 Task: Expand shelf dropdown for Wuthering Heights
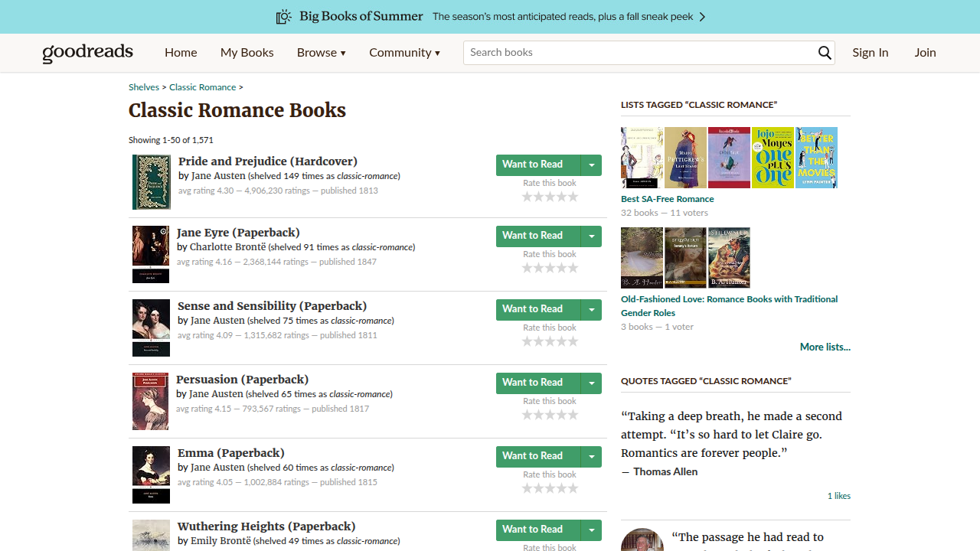click(591, 530)
